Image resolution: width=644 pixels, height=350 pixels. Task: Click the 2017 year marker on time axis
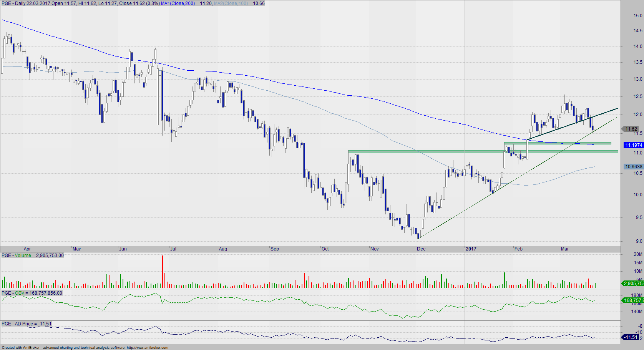[471, 249]
